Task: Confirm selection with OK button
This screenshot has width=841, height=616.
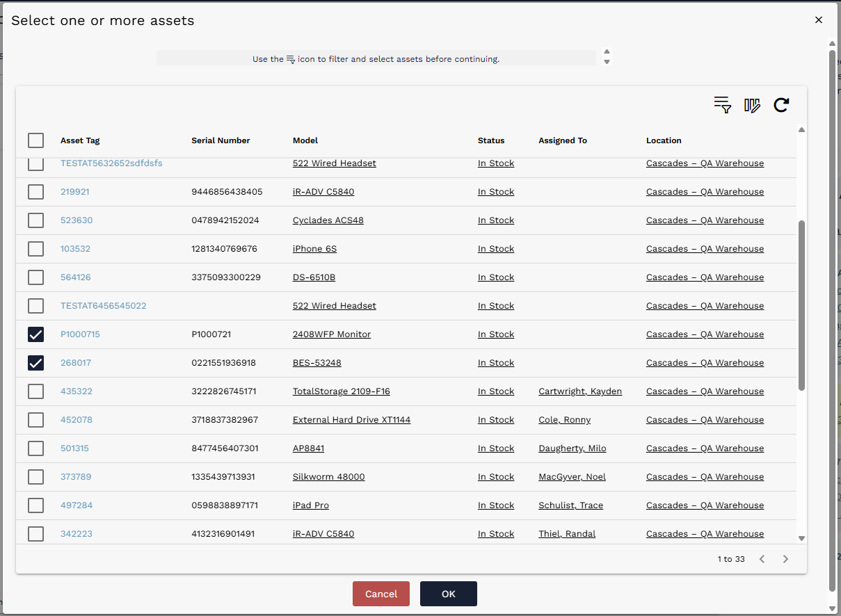Action: [449, 594]
